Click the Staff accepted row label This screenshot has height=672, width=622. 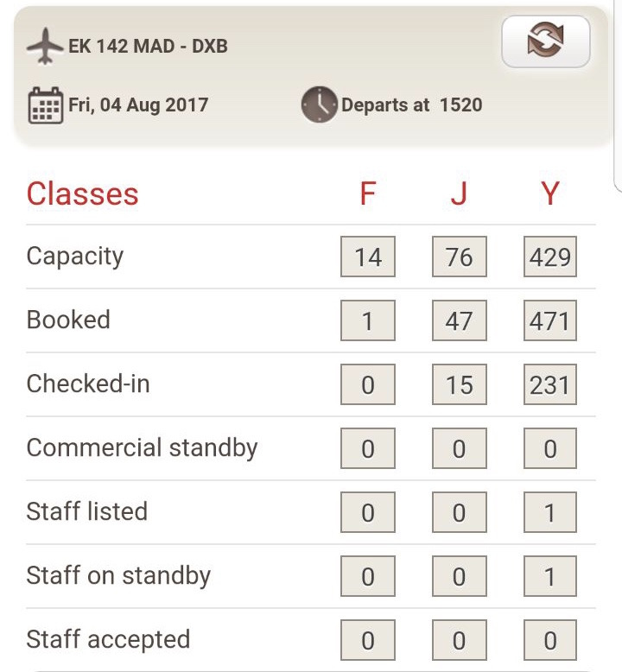108,640
